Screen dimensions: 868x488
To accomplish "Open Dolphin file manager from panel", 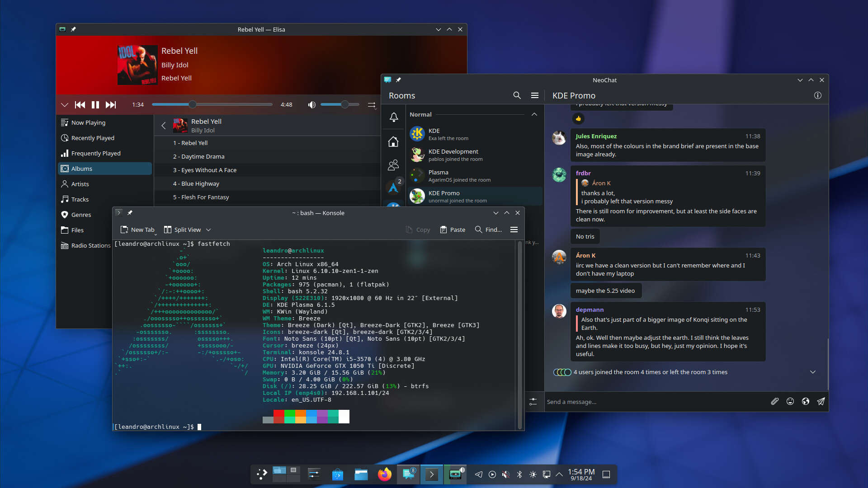I will click(x=361, y=474).
